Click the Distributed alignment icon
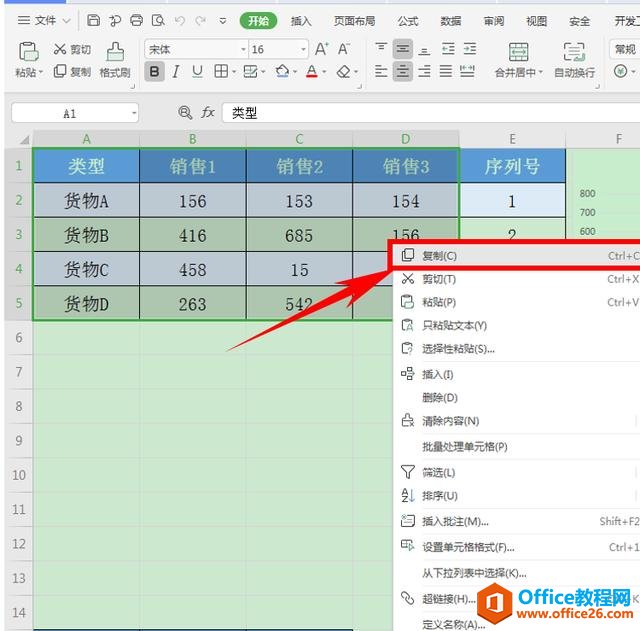The height and width of the screenshot is (631, 640). (467, 72)
